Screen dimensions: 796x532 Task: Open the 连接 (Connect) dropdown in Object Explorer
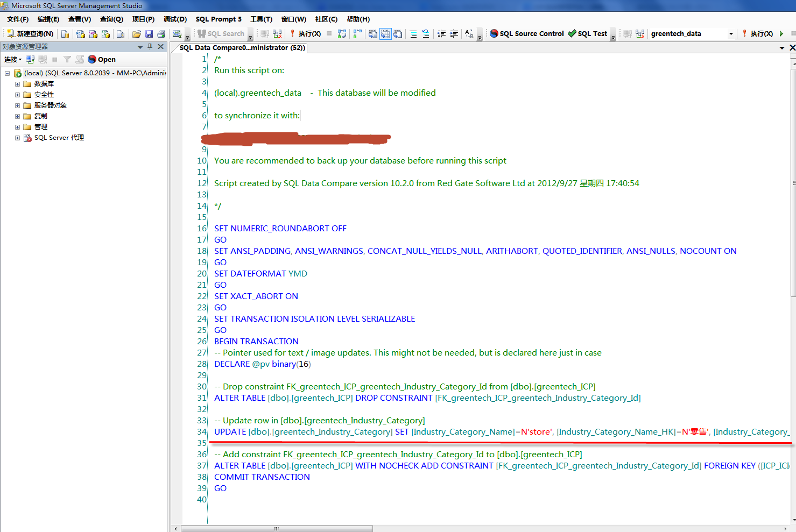tap(13, 60)
